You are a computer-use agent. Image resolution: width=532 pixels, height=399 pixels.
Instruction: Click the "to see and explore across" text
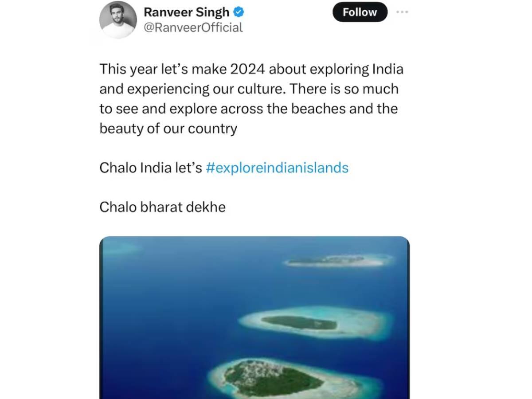(181, 109)
